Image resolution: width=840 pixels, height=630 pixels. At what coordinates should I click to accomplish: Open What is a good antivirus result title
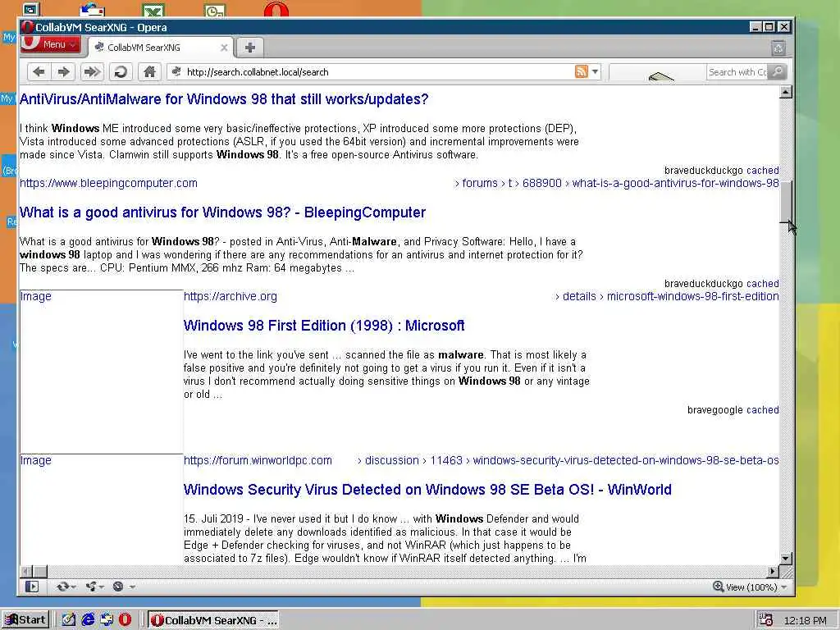223,212
